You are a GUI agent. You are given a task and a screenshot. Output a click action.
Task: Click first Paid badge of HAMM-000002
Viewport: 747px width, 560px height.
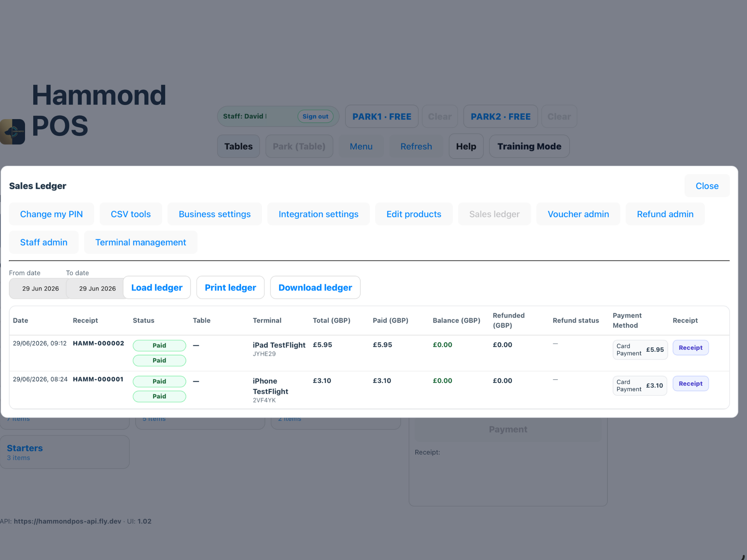coord(159,345)
